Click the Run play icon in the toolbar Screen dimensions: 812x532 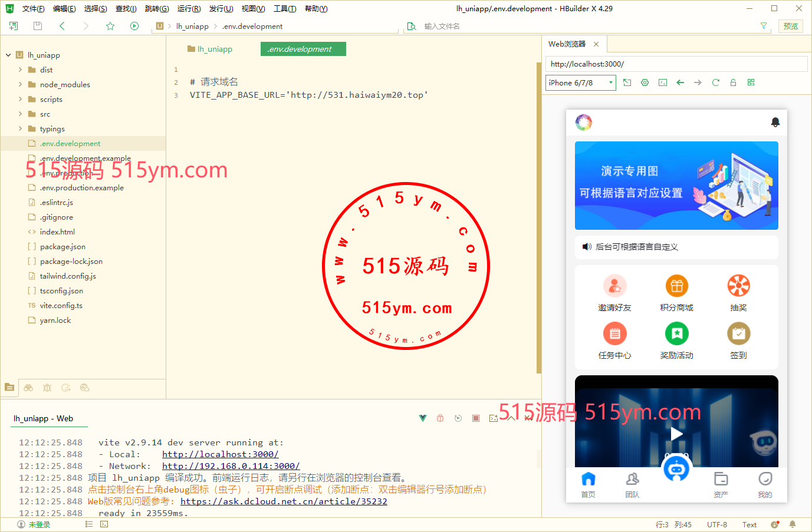coord(134,26)
